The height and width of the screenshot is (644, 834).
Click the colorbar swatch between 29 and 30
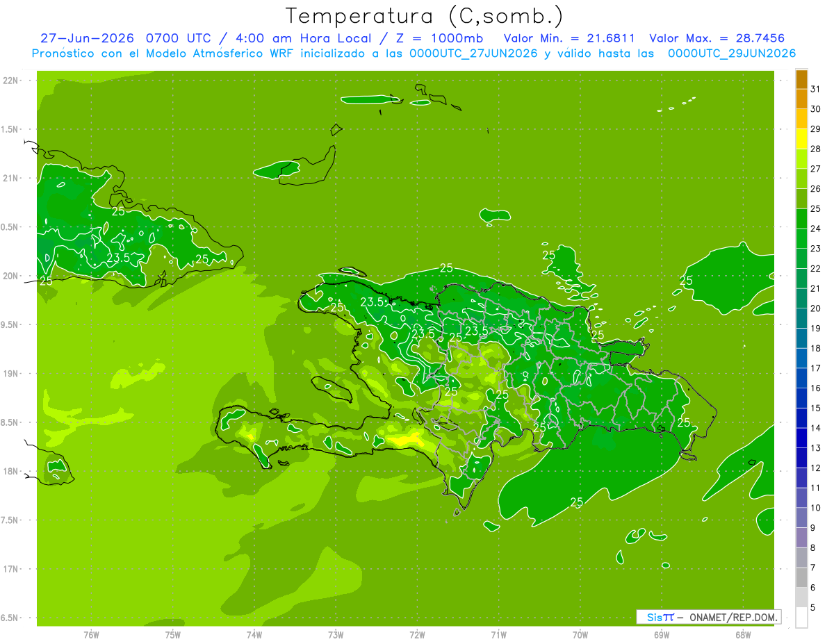click(801, 119)
